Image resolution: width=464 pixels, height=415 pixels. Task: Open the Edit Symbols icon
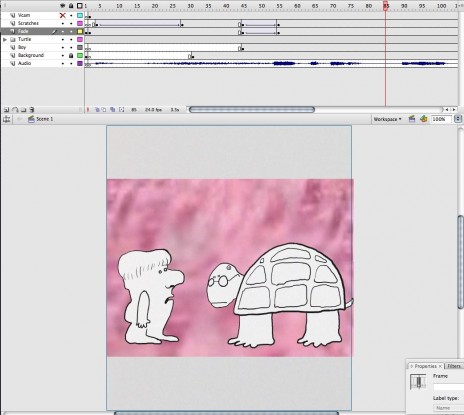(x=424, y=119)
